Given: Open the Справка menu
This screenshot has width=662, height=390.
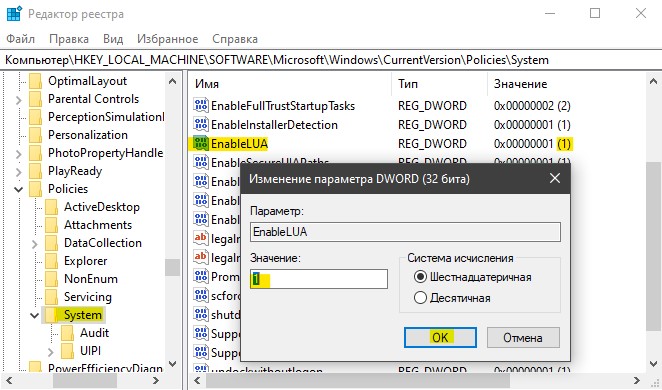Looking at the screenshot, I should 235,39.
